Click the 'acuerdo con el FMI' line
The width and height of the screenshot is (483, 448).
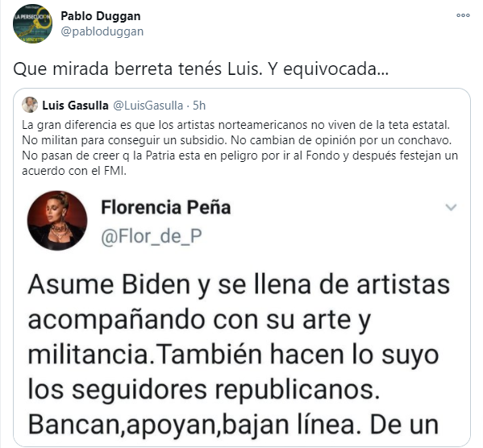(74, 171)
